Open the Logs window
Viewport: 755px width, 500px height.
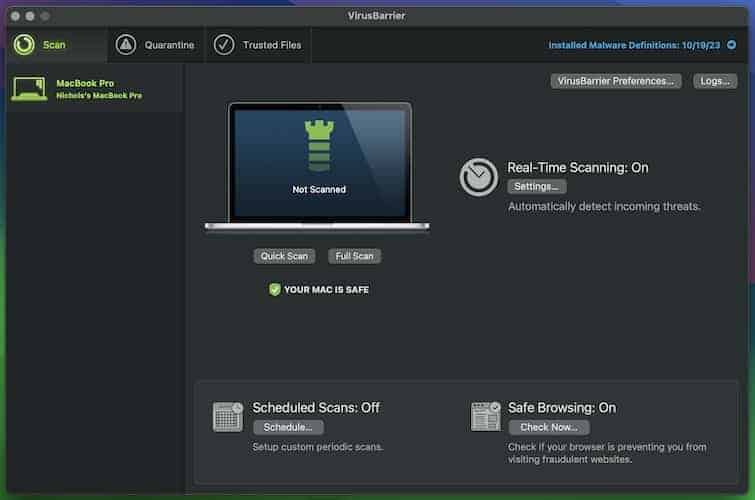click(x=715, y=81)
